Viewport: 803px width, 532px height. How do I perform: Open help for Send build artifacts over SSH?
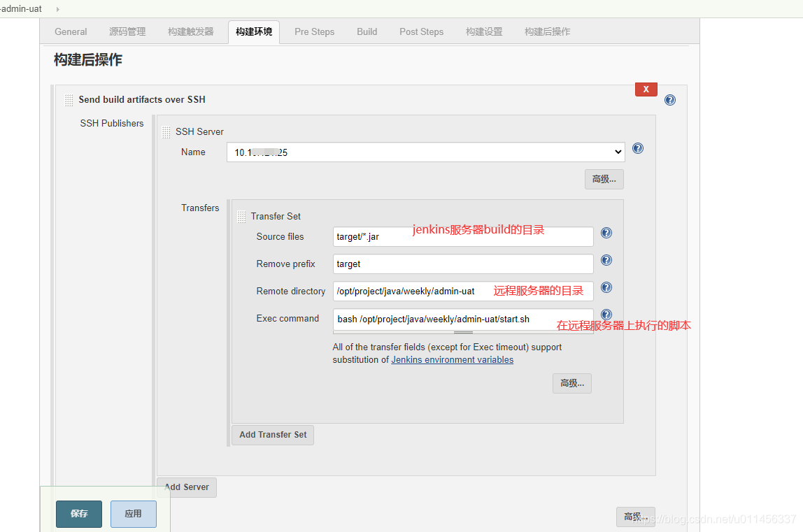(670, 100)
